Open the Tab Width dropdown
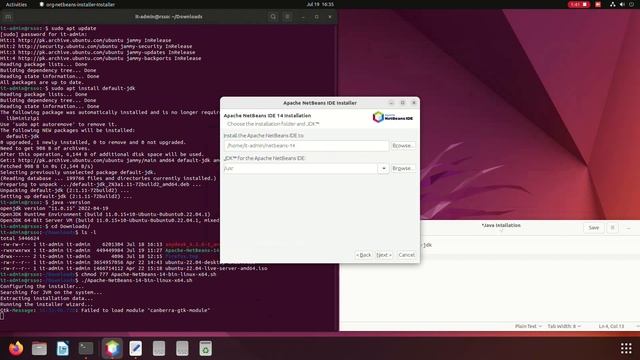 point(564,326)
